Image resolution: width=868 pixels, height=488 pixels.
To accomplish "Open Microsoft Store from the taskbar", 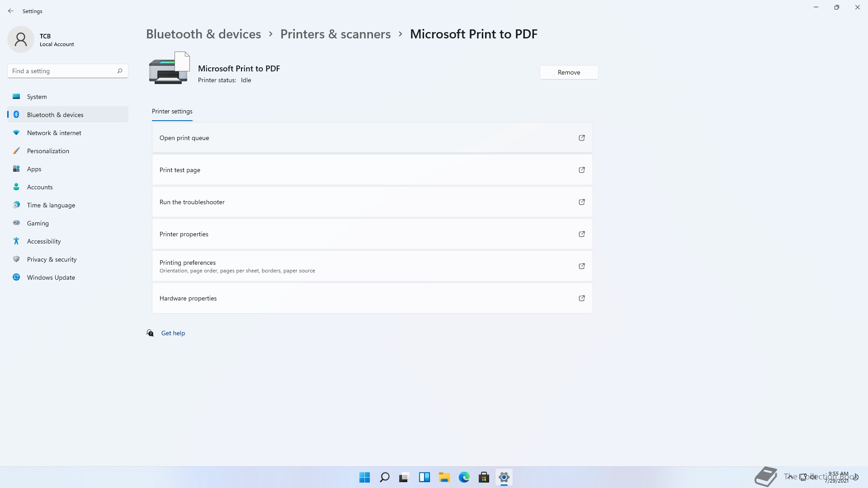I will pos(484,477).
